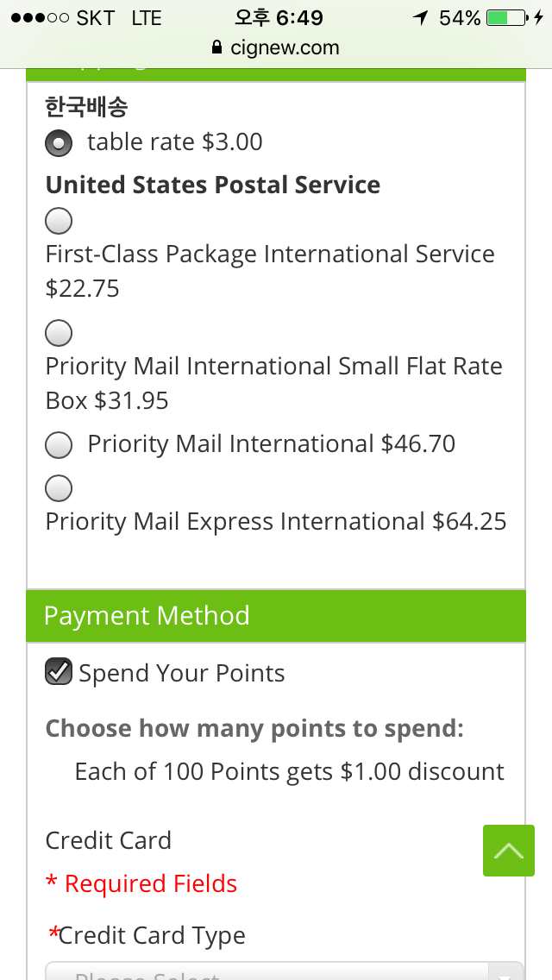Tap the Spend Your Points label
The width and height of the screenshot is (552, 980).
(x=182, y=673)
